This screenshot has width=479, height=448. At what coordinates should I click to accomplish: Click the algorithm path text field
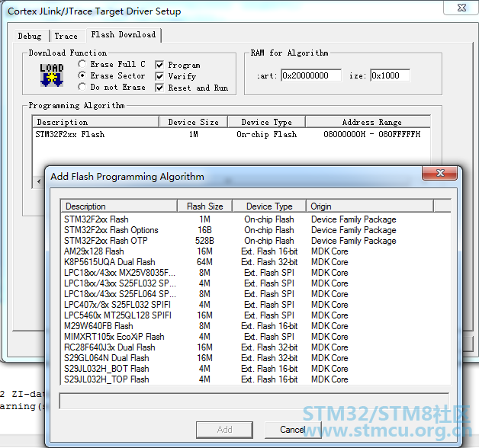[254, 401]
